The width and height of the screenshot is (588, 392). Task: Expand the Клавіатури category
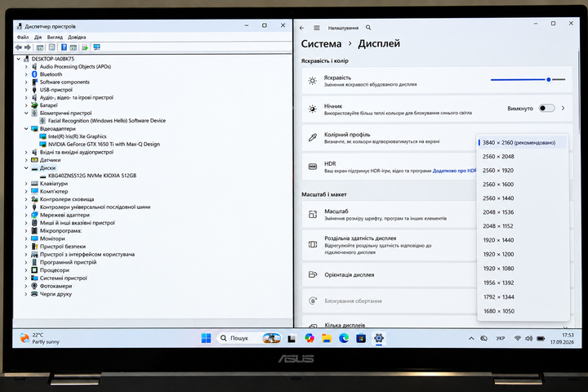coord(26,184)
